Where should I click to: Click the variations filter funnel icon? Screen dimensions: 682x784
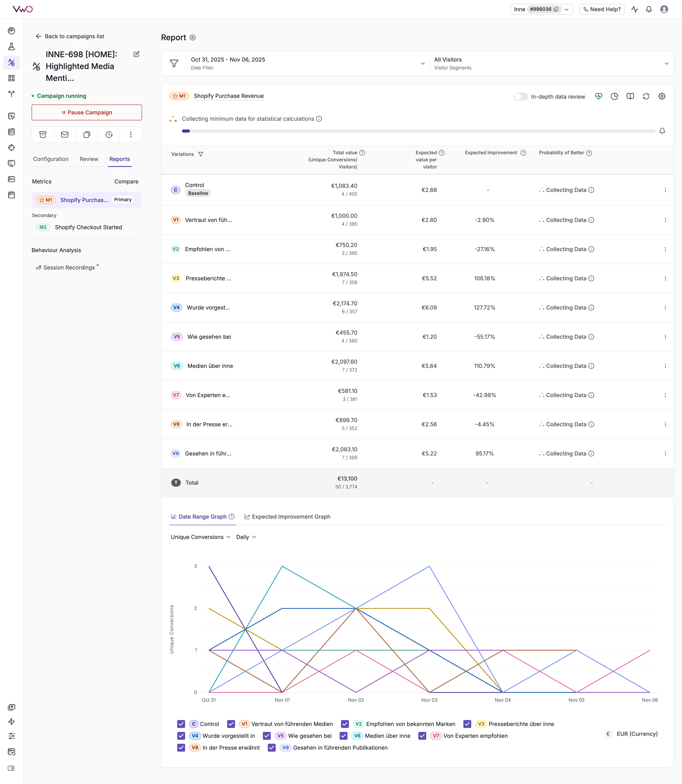(200, 154)
